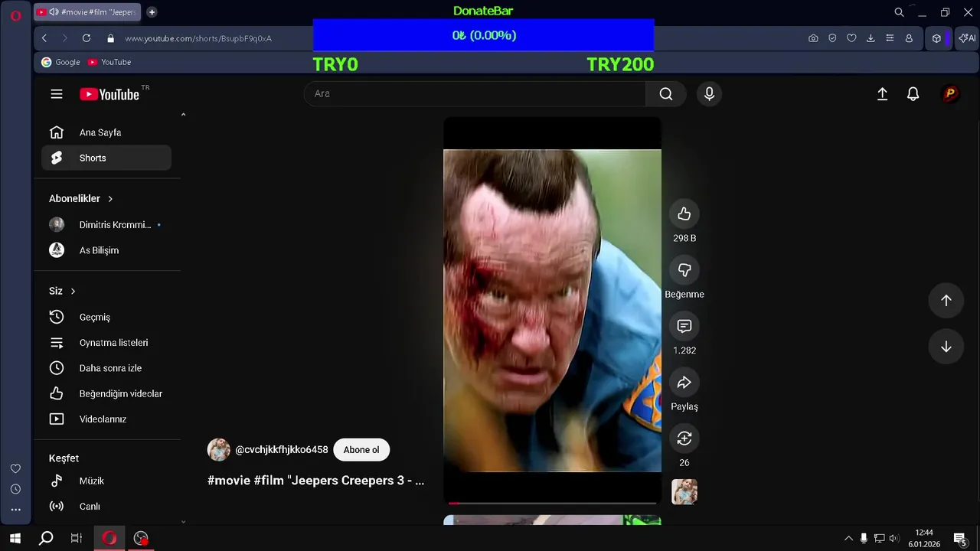The width and height of the screenshot is (980, 551).
Task: Open Daha sonra izle
Action: [x=106, y=368]
